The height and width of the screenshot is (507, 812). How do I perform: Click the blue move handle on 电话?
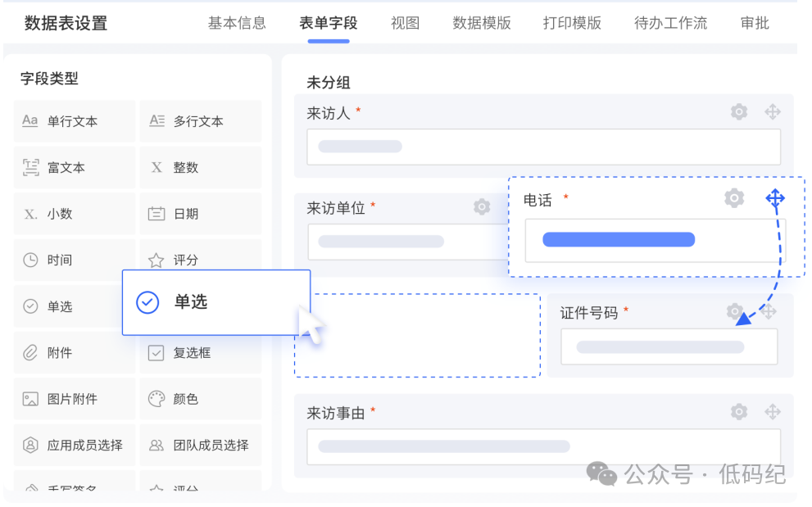(x=775, y=198)
